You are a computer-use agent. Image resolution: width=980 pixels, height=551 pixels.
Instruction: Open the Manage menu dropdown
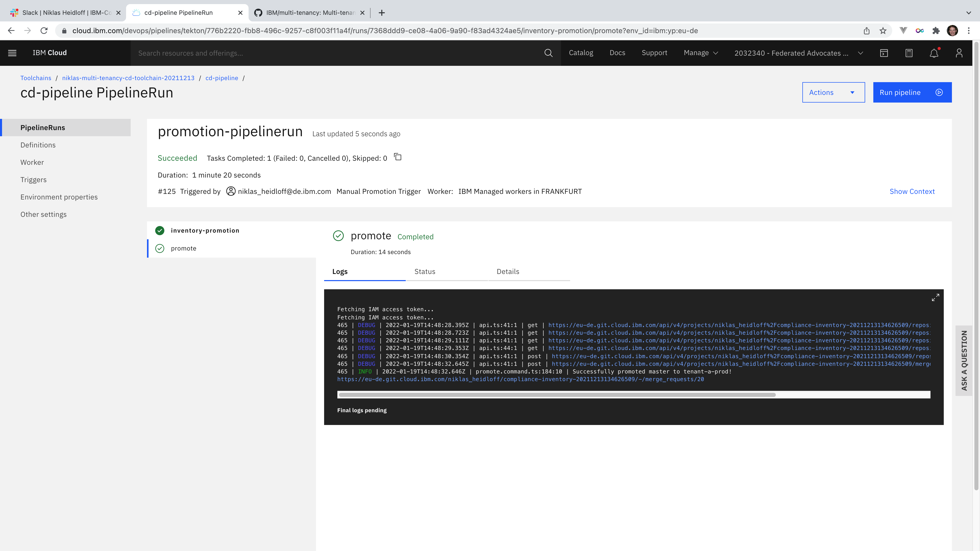(700, 53)
